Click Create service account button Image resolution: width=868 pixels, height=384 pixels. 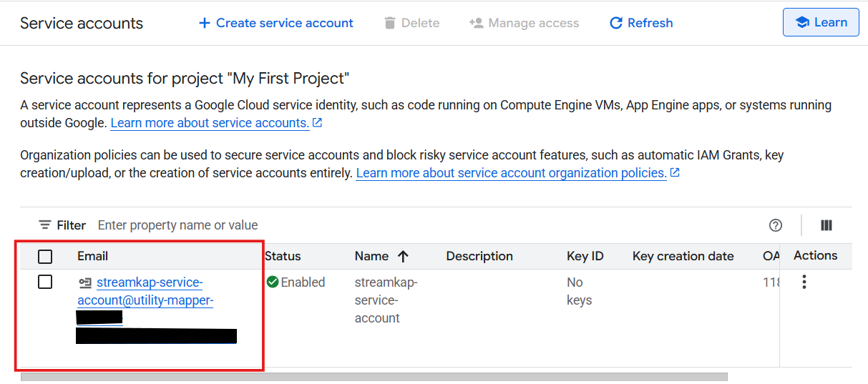(275, 23)
